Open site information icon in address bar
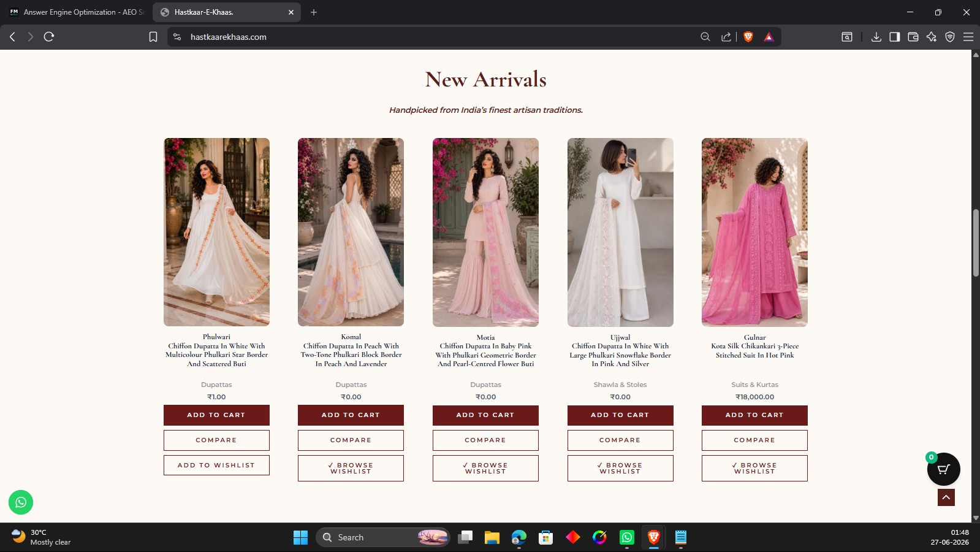The image size is (980, 552). (177, 37)
